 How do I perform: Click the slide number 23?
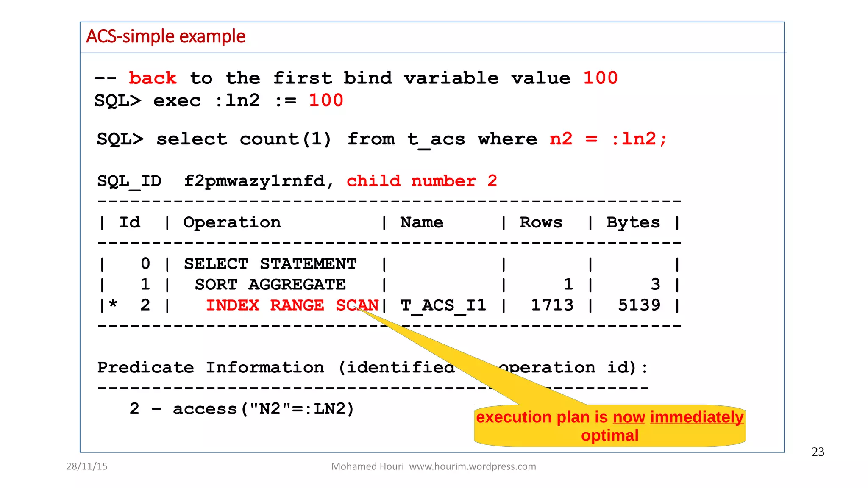click(818, 452)
